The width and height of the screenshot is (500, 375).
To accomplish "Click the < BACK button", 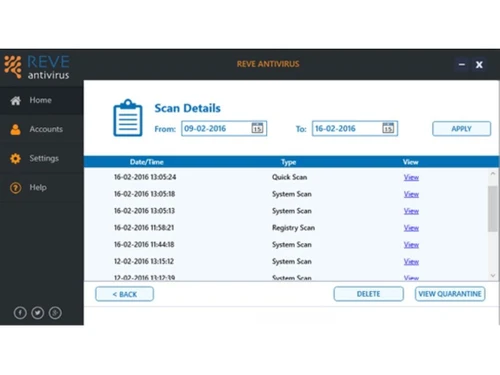I will tap(125, 294).
